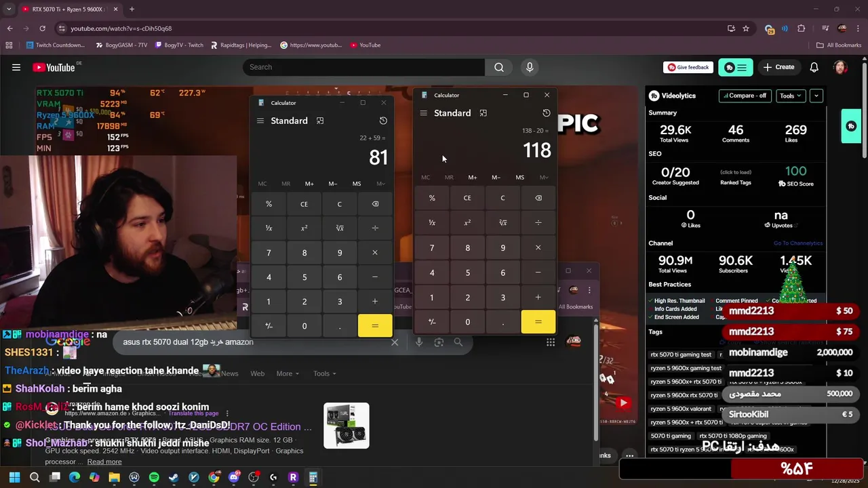Click the Read more link in search result

click(x=104, y=462)
